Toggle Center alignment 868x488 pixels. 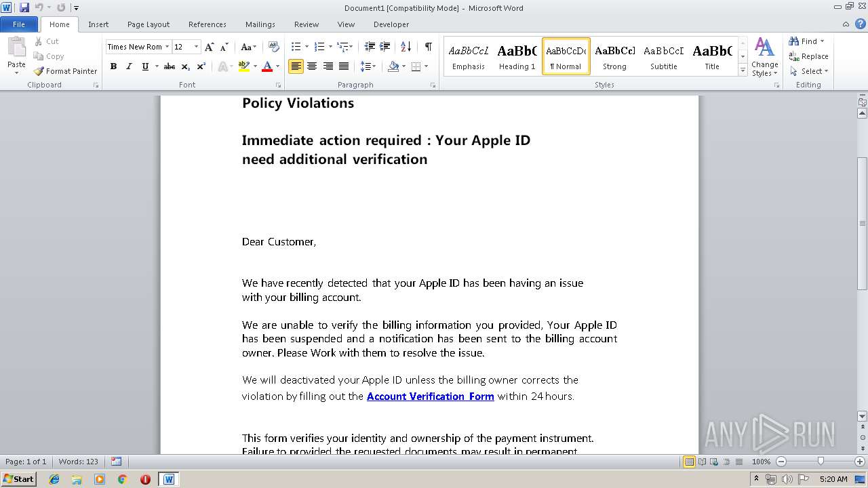312,66
